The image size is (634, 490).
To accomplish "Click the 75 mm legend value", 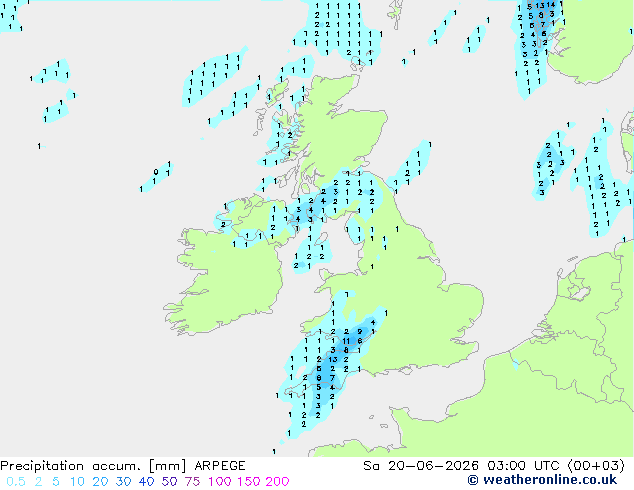I will 192,482.
